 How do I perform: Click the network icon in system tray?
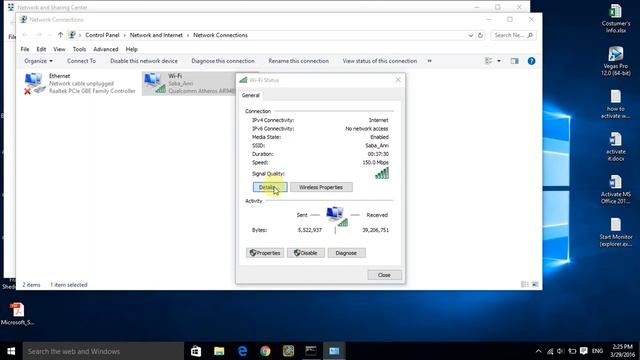pyautogui.click(x=550, y=351)
